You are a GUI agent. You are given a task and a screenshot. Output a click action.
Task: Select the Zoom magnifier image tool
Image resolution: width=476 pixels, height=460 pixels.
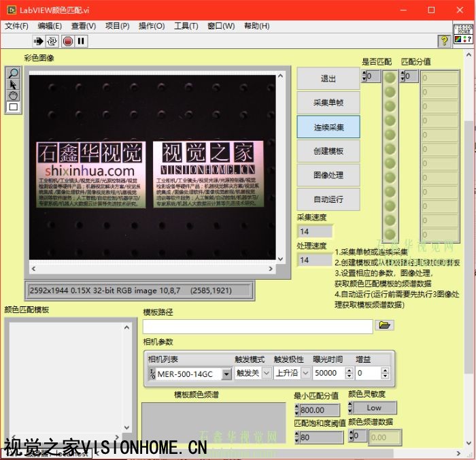[13, 73]
